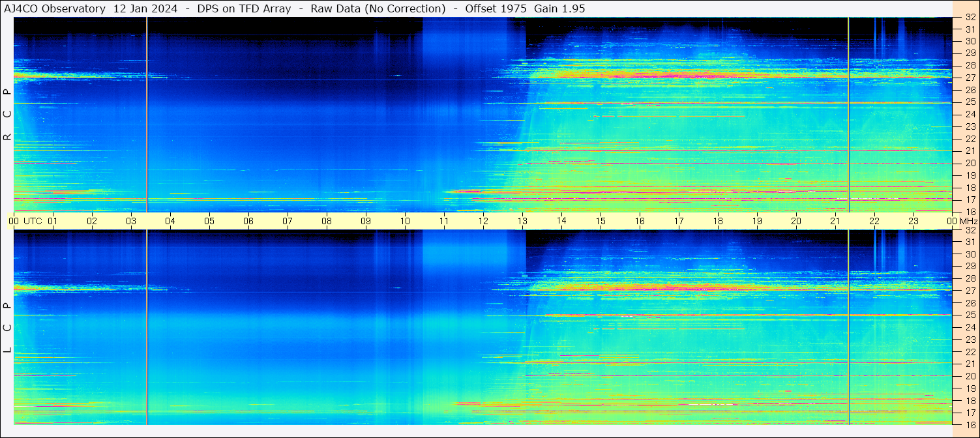
Task: Click the 09 hour tick on the time axis
Action: 366,221
